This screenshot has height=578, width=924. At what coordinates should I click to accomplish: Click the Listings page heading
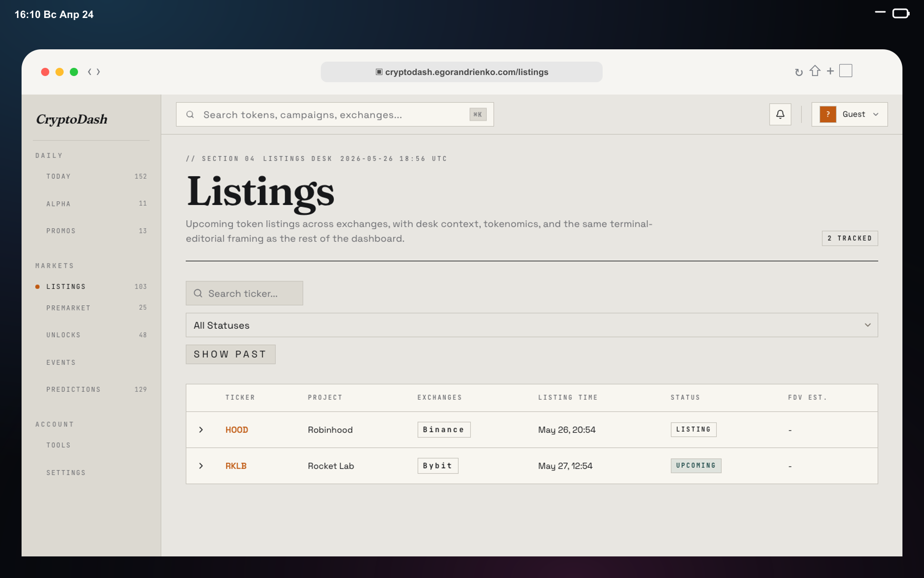(x=260, y=193)
